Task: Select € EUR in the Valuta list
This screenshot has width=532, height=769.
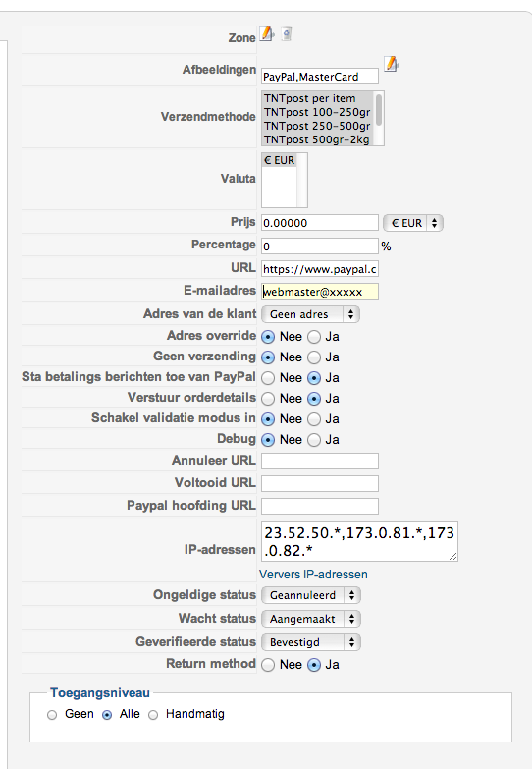Action: (x=279, y=160)
